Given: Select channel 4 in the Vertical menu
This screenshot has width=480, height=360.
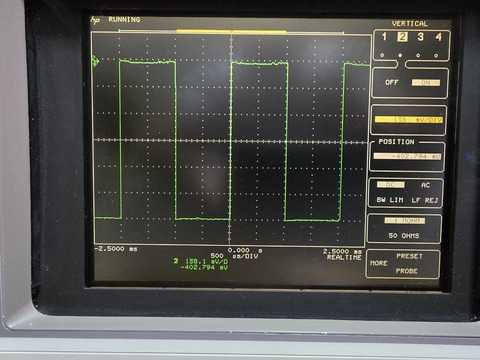Looking at the screenshot, I should pos(438,37).
